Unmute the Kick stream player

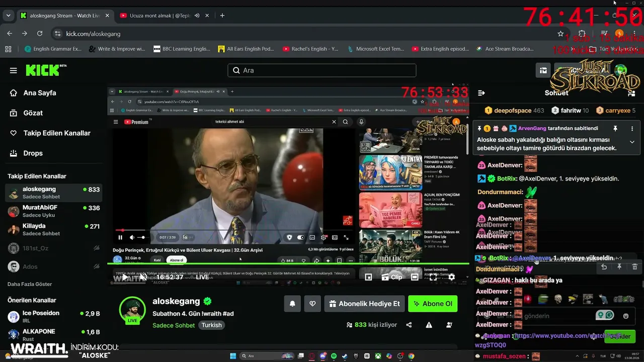(x=143, y=277)
